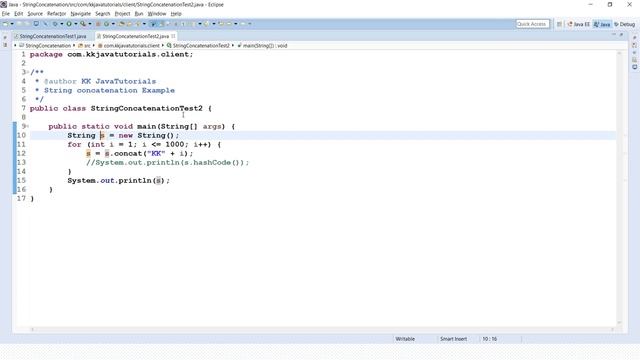Open the Window menu

pos(157,14)
